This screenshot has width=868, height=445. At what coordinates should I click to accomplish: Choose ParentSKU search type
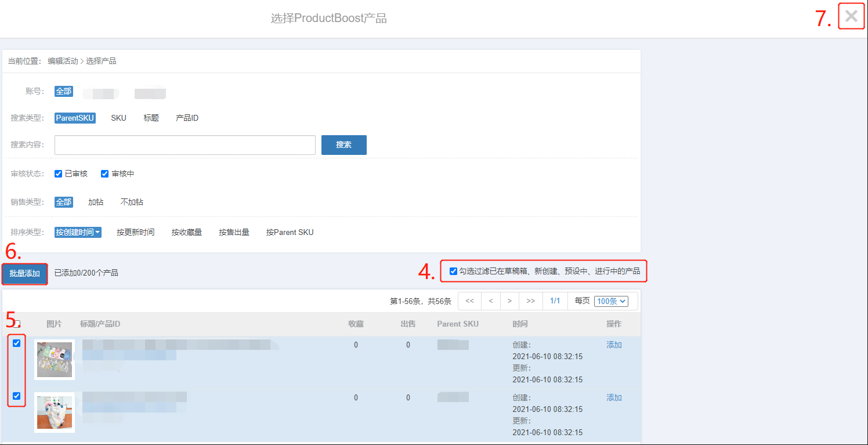pyautogui.click(x=75, y=118)
